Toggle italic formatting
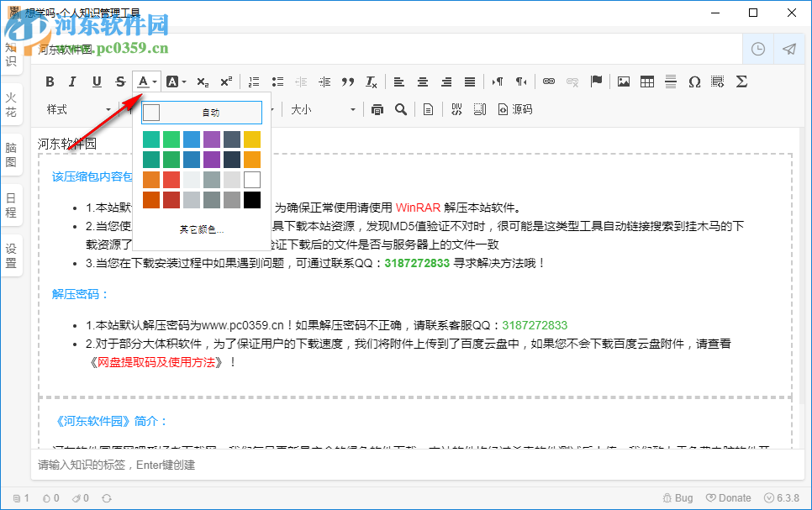Viewport: 812px width, 510px height. click(73, 81)
